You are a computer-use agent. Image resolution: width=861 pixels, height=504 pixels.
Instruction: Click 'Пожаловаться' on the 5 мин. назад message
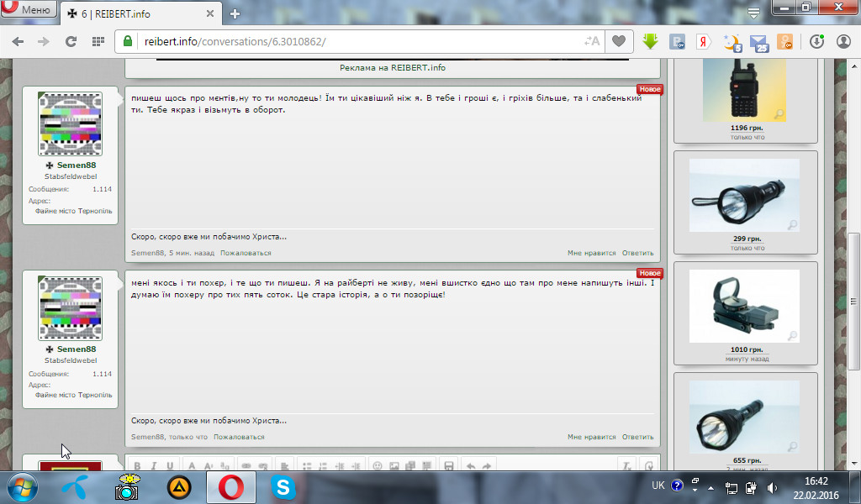(x=246, y=253)
